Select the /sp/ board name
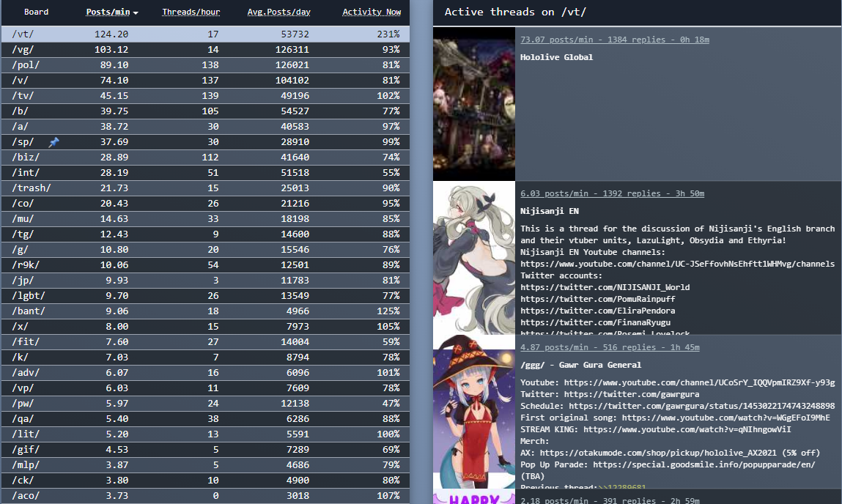 [23, 142]
